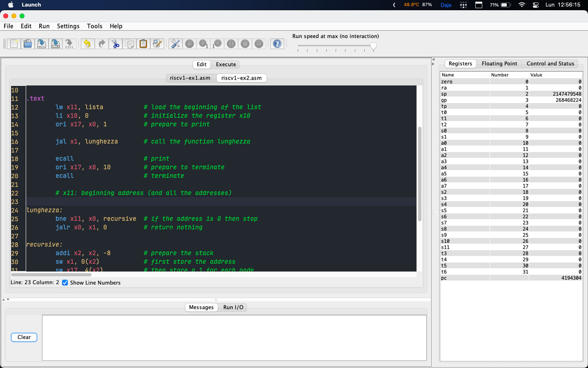Switch to Run I/O tab
This screenshot has width=588, height=368.
click(x=233, y=307)
